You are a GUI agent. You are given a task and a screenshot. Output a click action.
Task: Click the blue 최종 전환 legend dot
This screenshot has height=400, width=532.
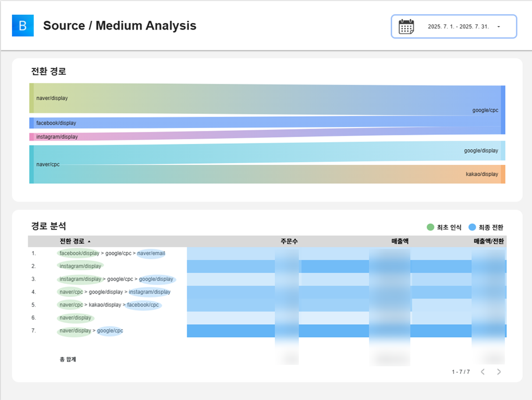click(x=472, y=227)
